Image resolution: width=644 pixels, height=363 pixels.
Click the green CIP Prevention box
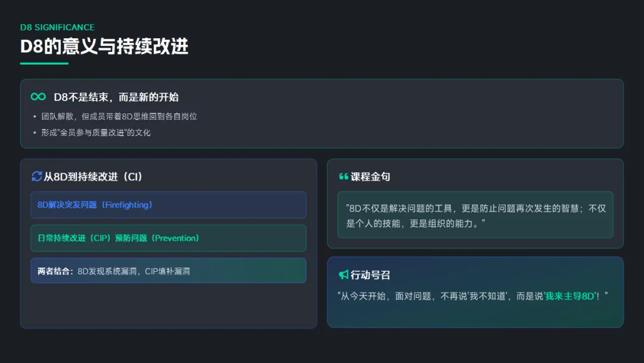coord(168,238)
